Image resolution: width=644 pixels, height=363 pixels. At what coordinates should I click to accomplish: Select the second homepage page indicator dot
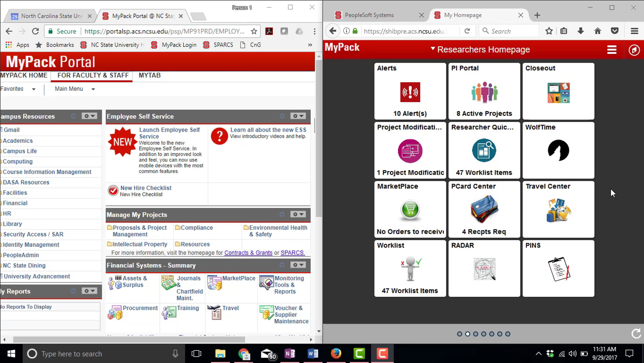467,334
